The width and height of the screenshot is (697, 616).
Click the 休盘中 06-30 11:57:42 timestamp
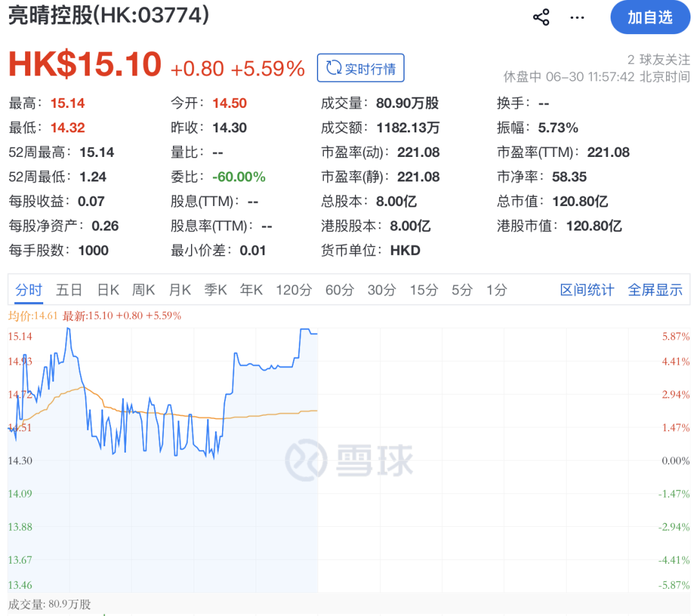596,76
